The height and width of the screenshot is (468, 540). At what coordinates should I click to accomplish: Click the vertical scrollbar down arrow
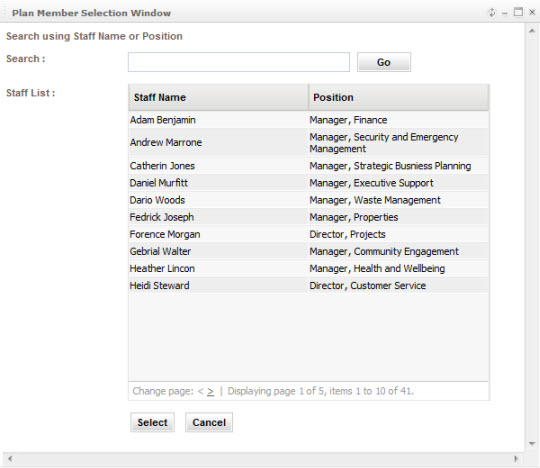click(532, 444)
